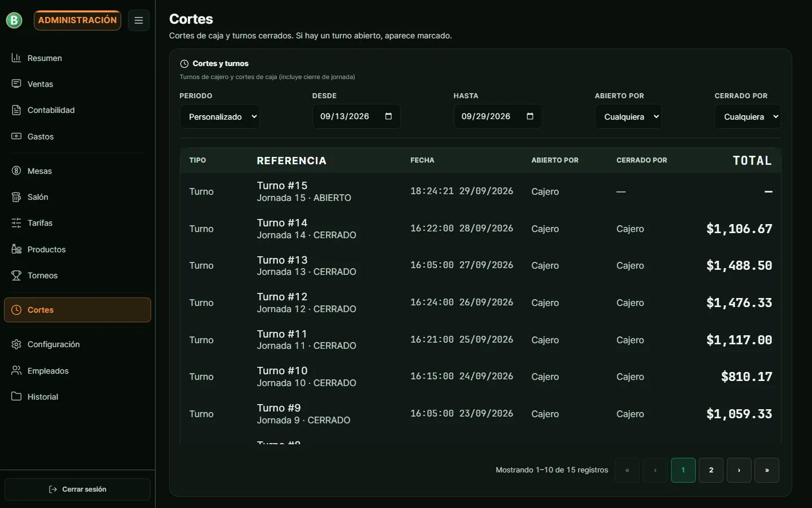
Task: Click the Desde date field 09/13/2026
Action: [356, 116]
